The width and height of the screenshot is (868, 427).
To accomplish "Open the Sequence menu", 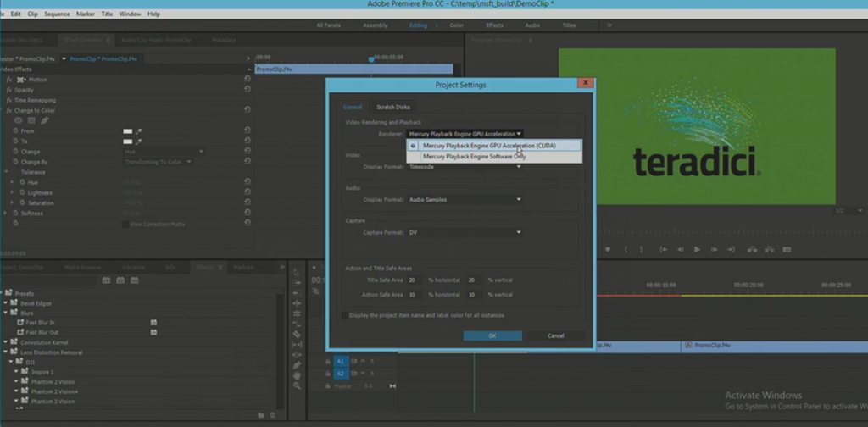I will [57, 14].
